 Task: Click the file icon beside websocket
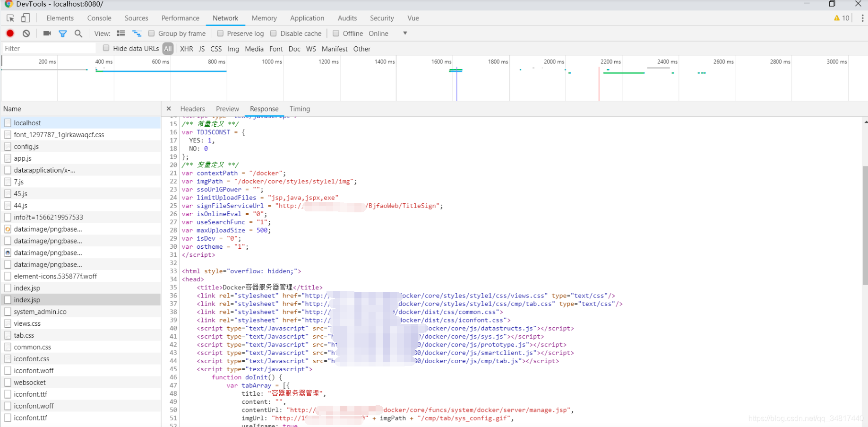[x=8, y=382]
